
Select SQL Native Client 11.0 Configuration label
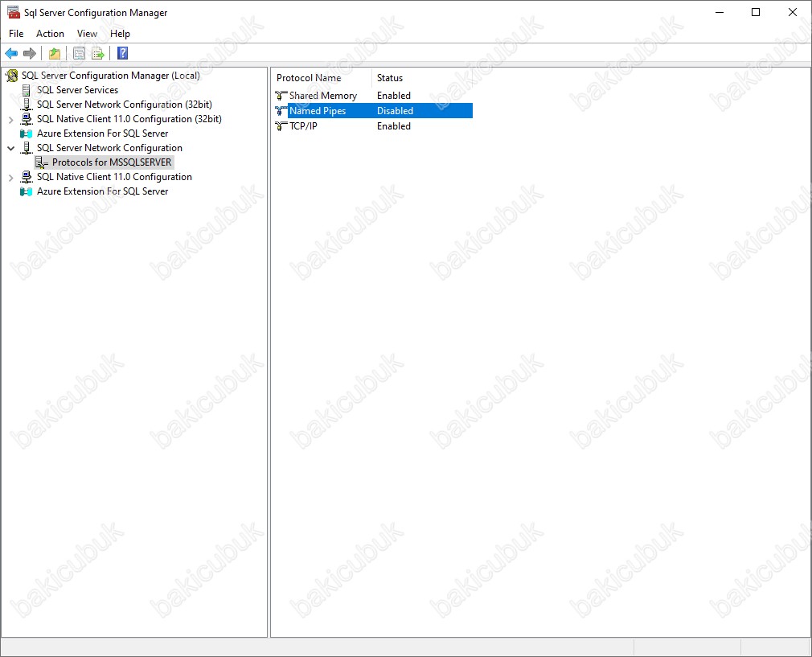114,177
